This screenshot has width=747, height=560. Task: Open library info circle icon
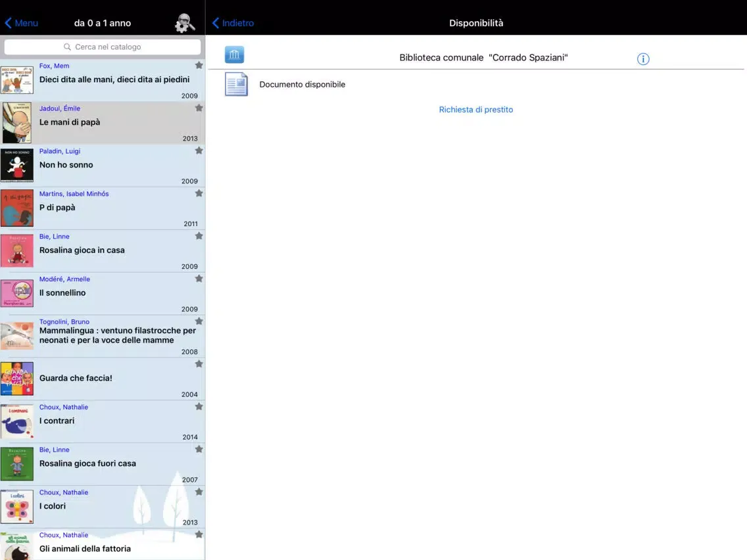[x=643, y=58]
